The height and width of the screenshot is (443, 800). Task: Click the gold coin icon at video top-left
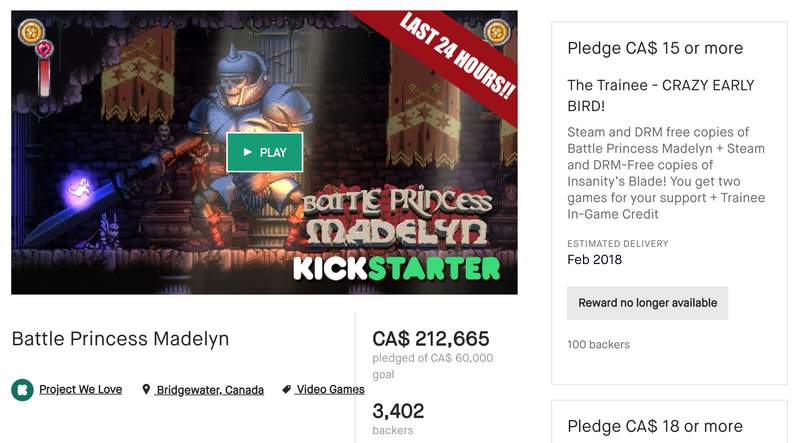coord(31,32)
